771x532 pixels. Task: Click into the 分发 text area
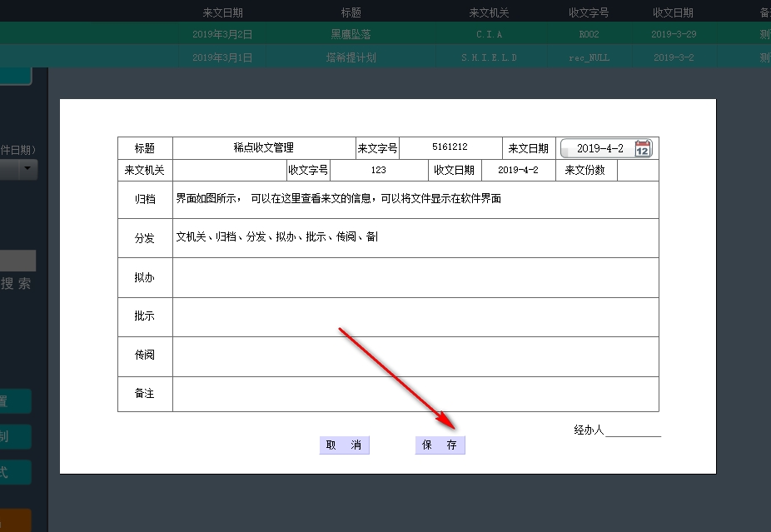[415, 238]
